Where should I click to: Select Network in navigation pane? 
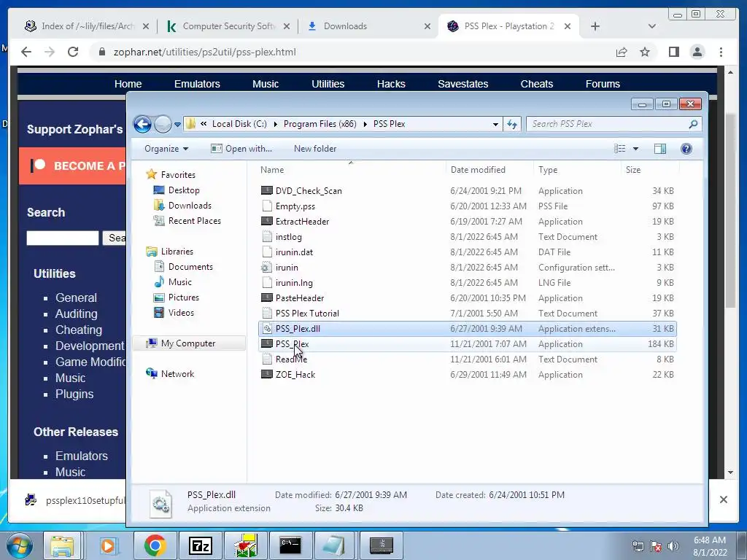(x=177, y=374)
